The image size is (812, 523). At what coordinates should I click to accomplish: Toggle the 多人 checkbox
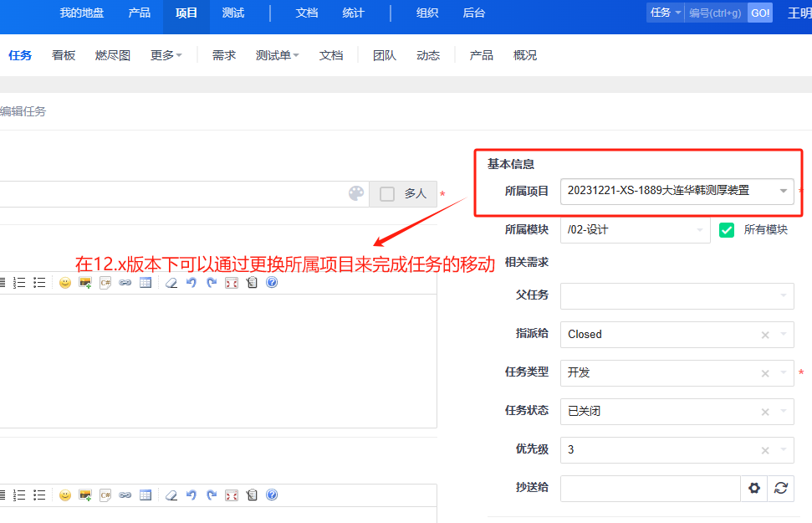click(387, 194)
